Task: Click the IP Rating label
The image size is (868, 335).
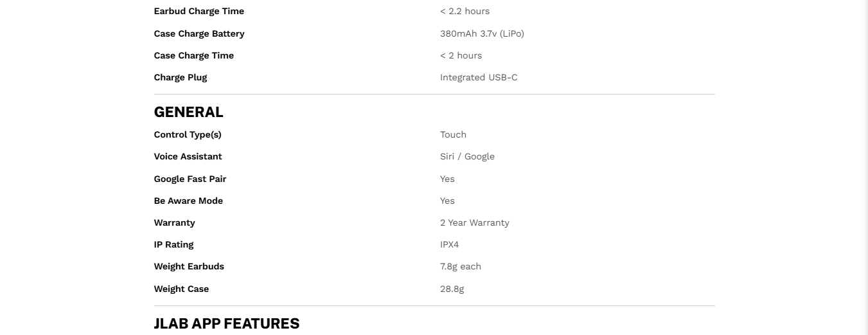Action: [173, 244]
